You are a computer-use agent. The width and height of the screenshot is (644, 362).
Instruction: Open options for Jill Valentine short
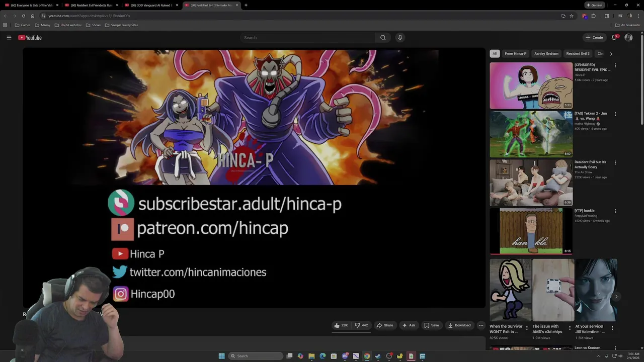tap(612, 328)
